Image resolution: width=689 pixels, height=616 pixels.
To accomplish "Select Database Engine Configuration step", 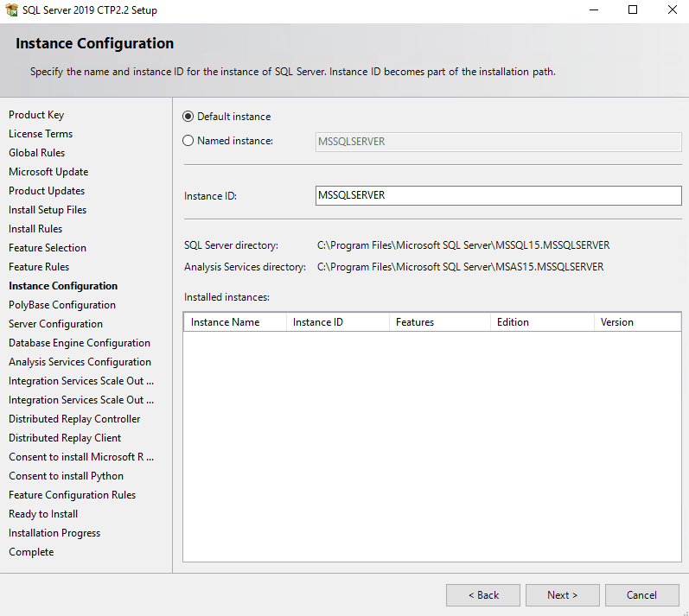I will (x=80, y=343).
